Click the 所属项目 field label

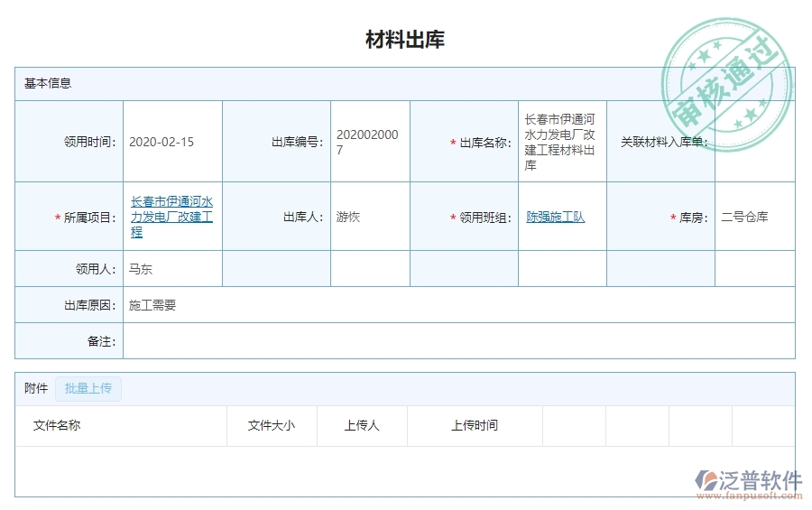89,218
